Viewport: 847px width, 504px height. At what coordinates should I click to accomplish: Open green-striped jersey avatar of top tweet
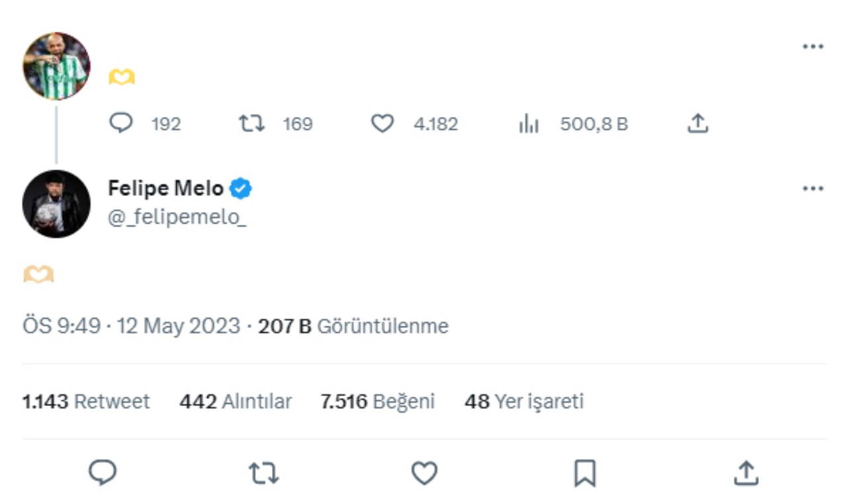coord(56,66)
